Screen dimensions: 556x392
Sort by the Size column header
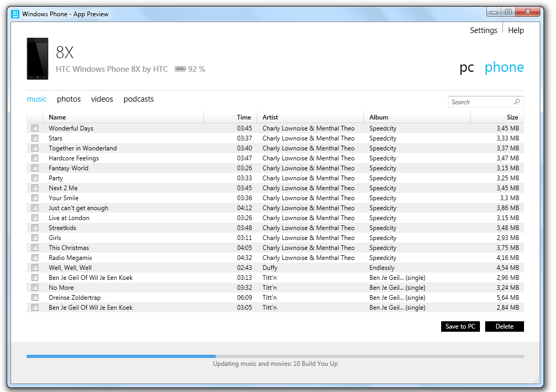[x=497, y=117]
